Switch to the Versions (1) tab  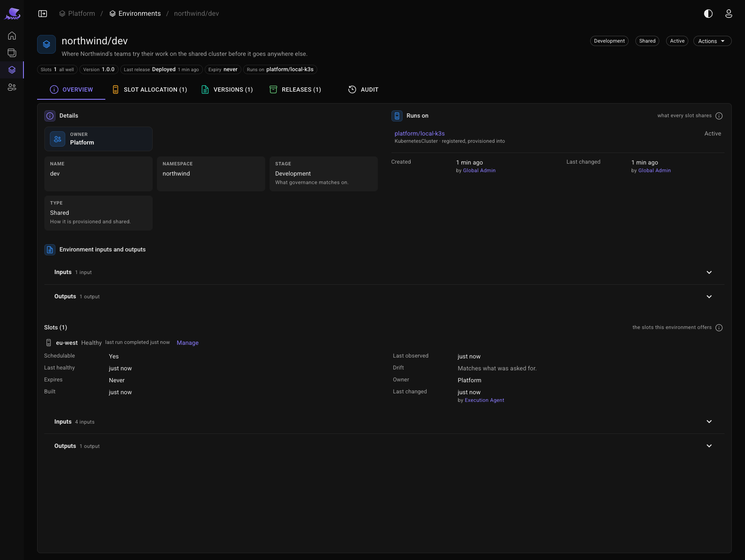[227, 89]
